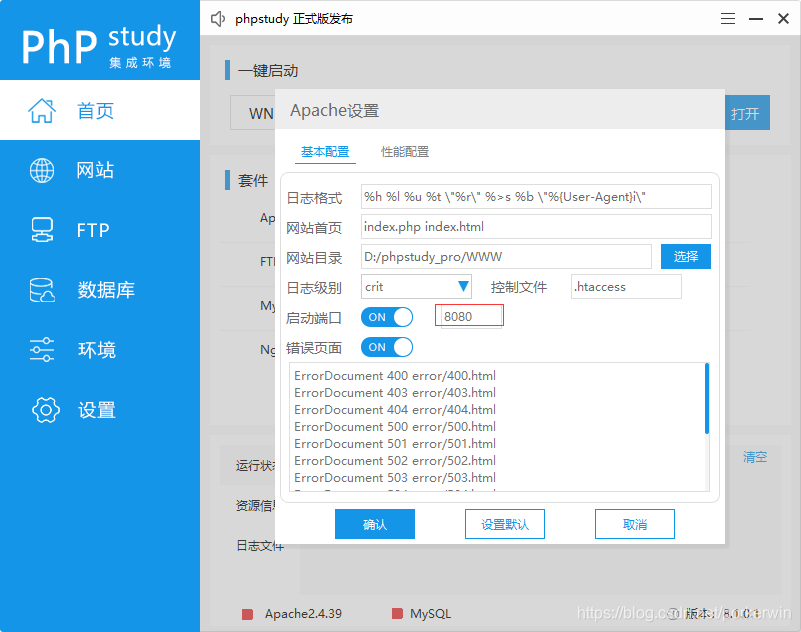Image resolution: width=801 pixels, height=632 pixels.
Task: Open the 首页 home icon in sidebar
Action: pyautogui.click(x=42, y=110)
